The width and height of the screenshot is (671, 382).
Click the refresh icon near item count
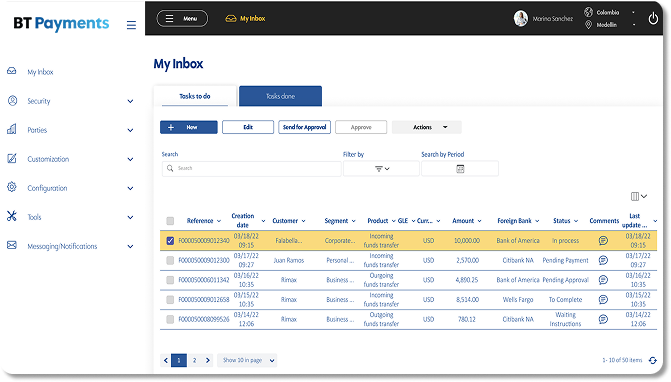click(x=653, y=360)
